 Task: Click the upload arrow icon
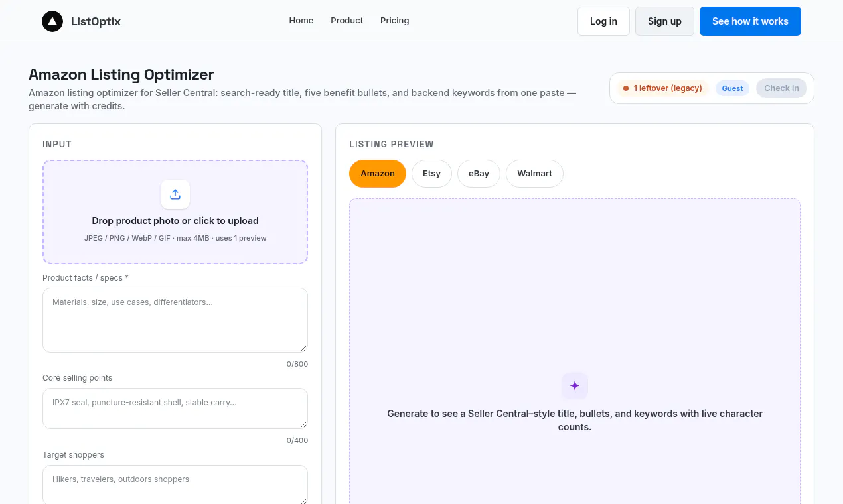[175, 194]
